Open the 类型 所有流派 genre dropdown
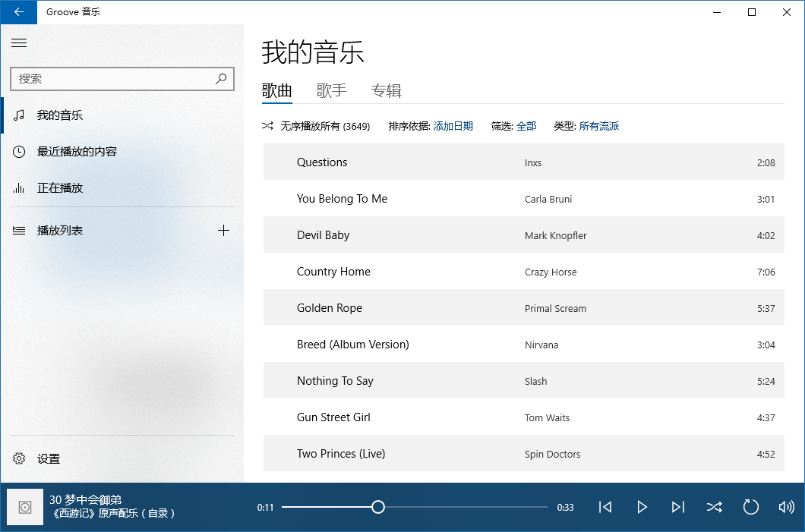Screen dimensions: 805x532 (598, 126)
